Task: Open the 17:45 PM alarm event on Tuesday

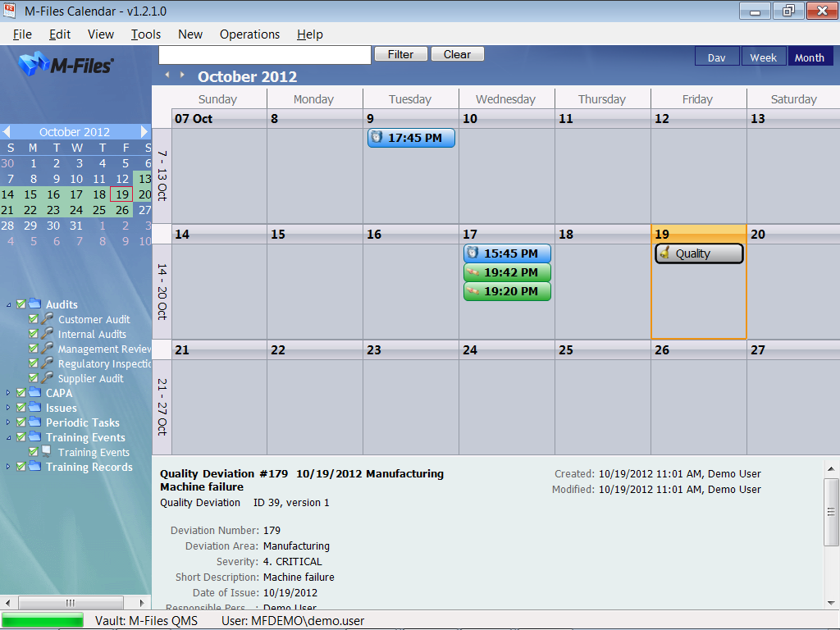Action: [411, 138]
